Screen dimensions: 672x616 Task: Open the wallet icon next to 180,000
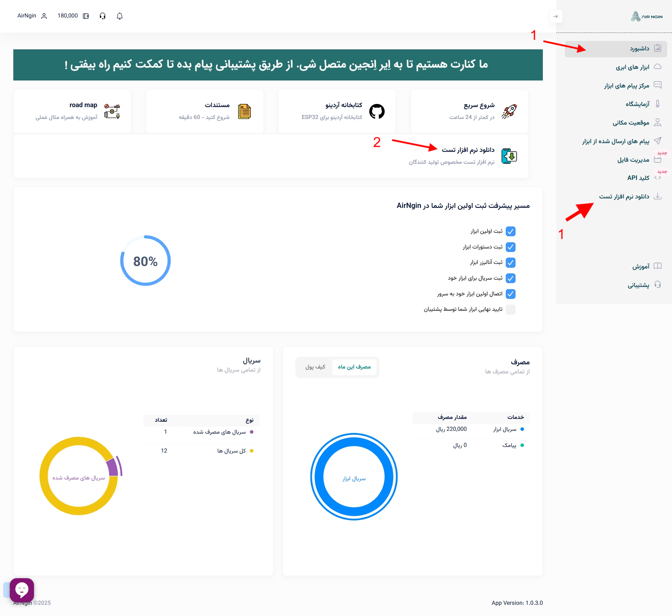[86, 16]
